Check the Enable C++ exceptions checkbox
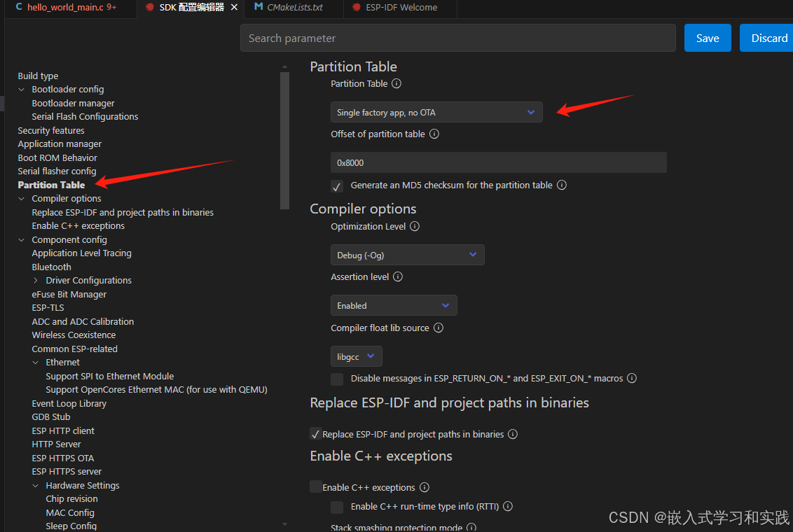 pyautogui.click(x=315, y=486)
